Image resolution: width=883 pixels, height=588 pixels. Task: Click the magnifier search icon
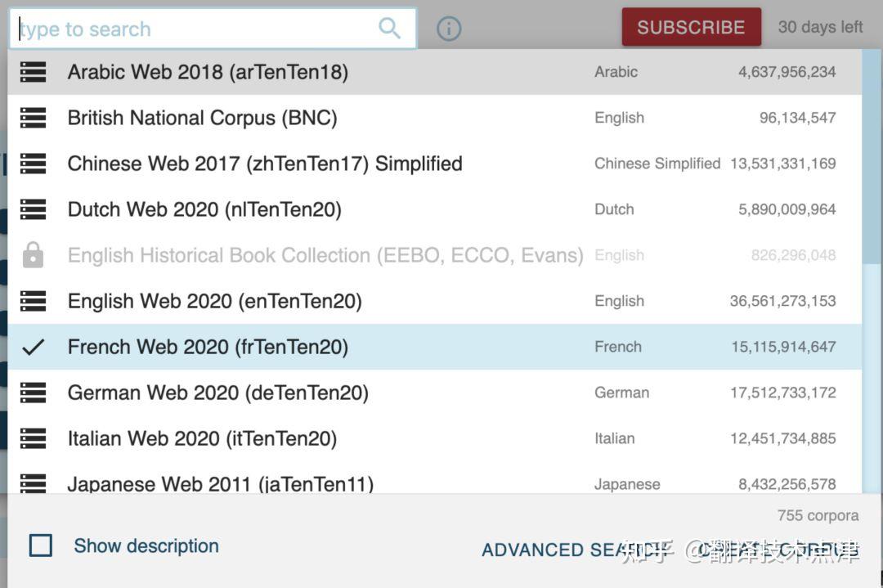coord(390,29)
